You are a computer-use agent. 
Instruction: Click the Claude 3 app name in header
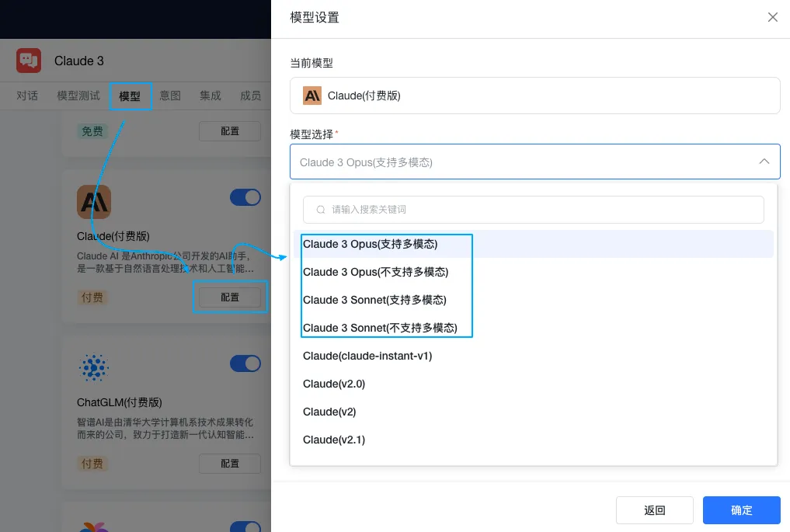(79, 61)
